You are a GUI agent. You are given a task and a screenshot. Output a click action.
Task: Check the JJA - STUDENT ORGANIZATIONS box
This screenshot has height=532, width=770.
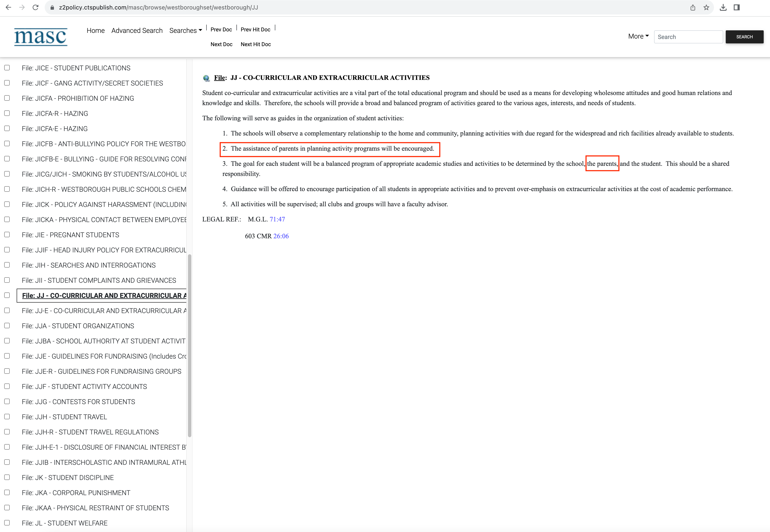pos(7,326)
